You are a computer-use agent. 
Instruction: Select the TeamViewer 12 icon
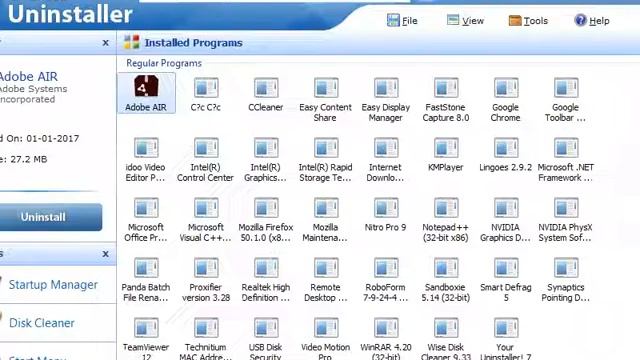tap(146, 327)
